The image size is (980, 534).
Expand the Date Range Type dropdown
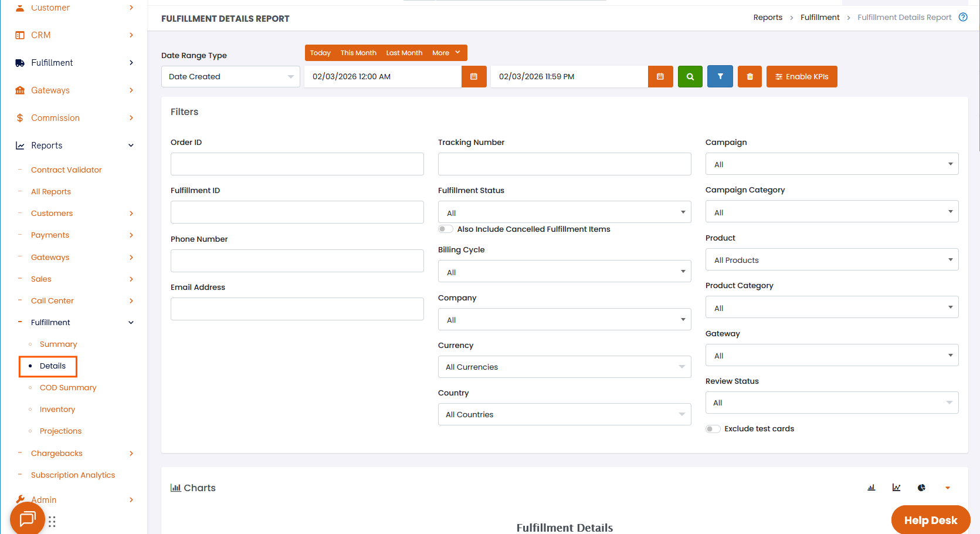point(230,77)
